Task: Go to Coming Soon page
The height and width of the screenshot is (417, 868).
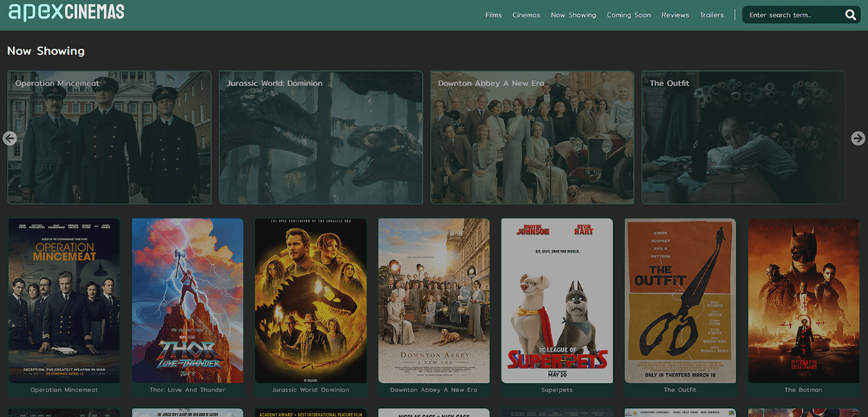Action: pos(629,15)
